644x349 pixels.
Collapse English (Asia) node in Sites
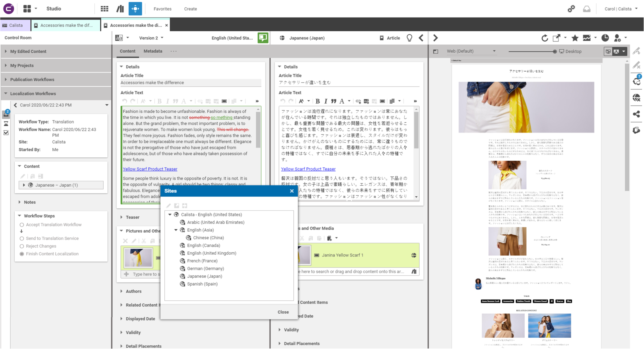(x=176, y=230)
